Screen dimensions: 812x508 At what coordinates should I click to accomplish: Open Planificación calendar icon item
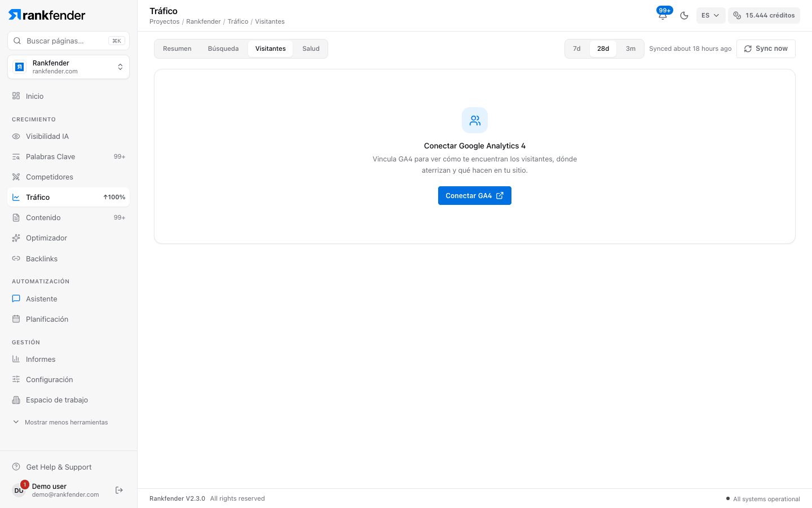pos(16,319)
